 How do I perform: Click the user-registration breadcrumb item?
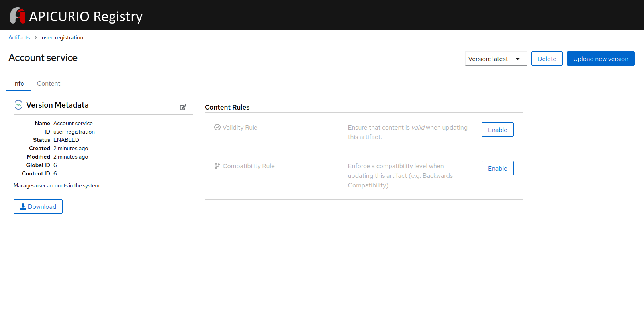tap(63, 37)
